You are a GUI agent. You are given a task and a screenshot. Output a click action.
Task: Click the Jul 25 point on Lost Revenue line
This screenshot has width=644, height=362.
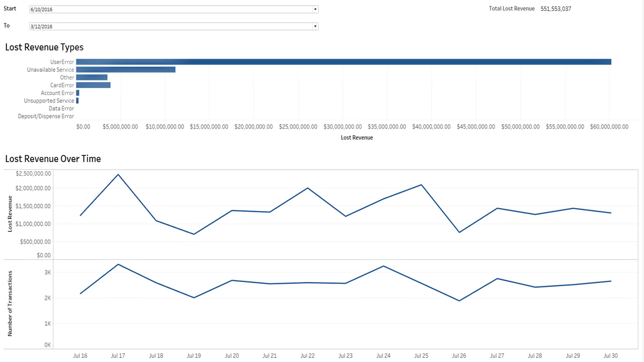click(x=421, y=185)
